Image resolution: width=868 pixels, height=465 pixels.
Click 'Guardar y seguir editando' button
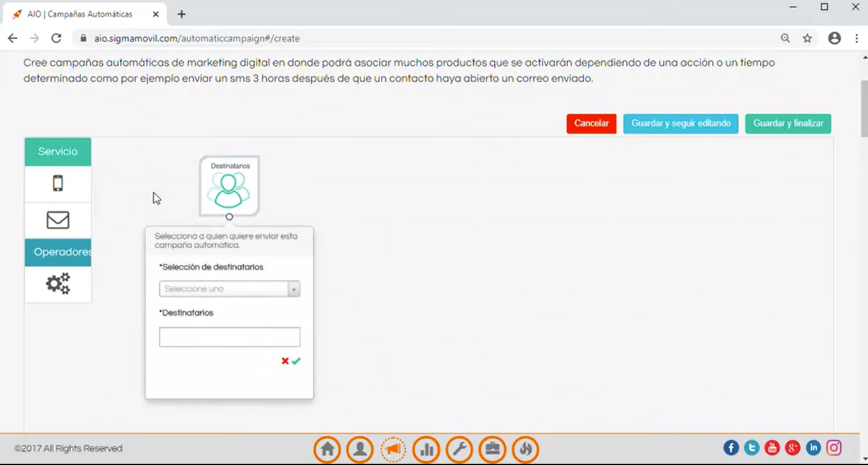(x=680, y=124)
